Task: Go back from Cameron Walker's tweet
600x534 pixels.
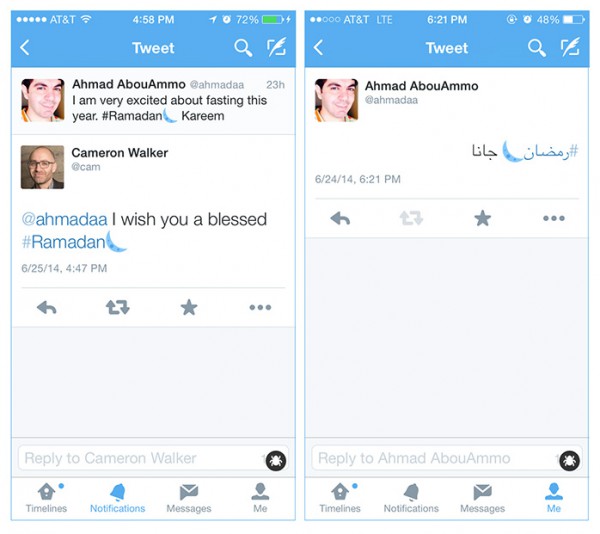Action: tap(25, 48)
